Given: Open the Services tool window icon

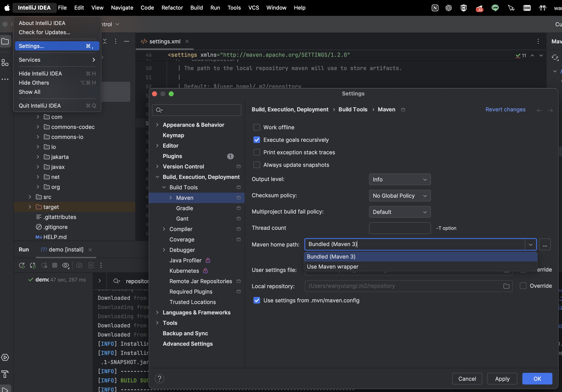Looking at the screenshot, I should coord(5,358).
